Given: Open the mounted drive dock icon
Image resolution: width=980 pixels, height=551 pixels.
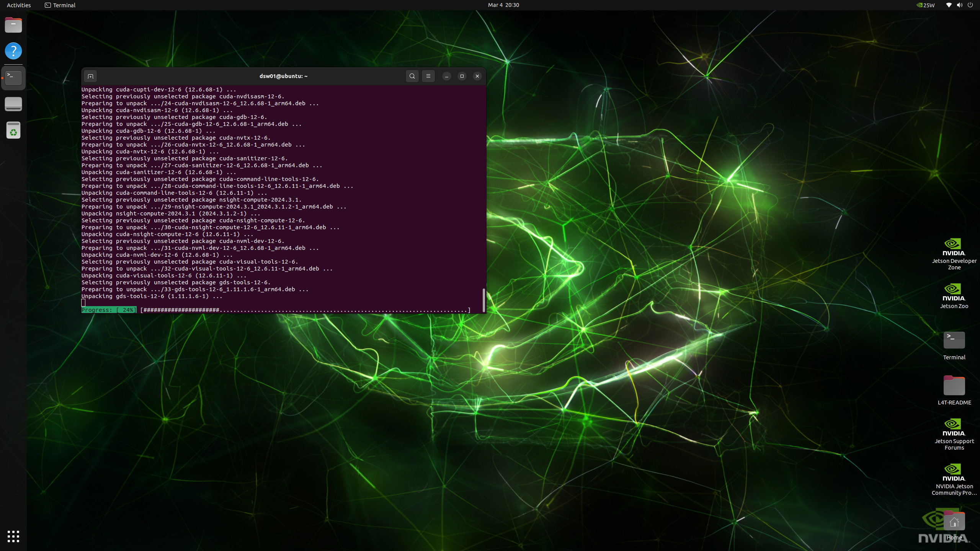Looking at the screenshot, I should click(x=13, y=104).
